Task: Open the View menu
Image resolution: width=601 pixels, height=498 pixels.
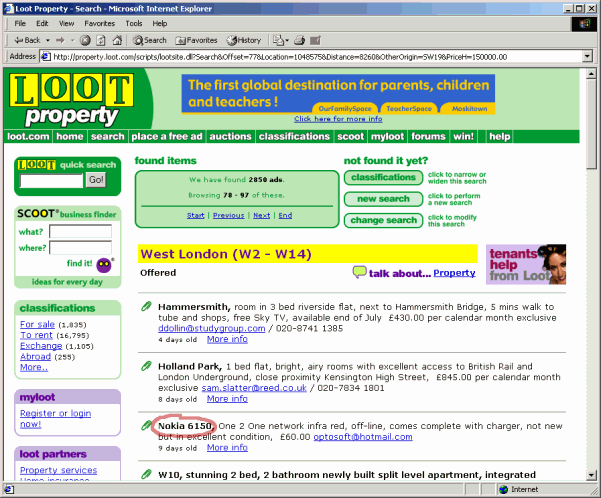Action: pyautogui.click(x=66, y=24)
